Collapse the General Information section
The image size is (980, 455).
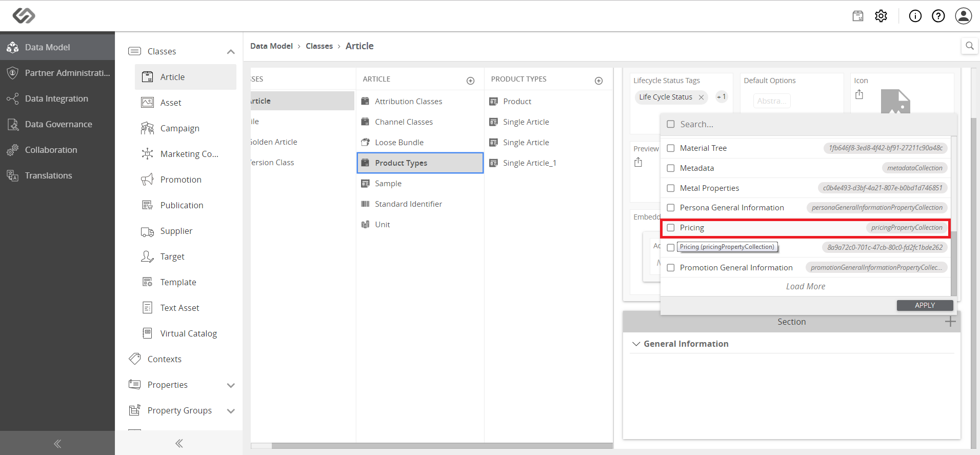[x=636, y=344]
